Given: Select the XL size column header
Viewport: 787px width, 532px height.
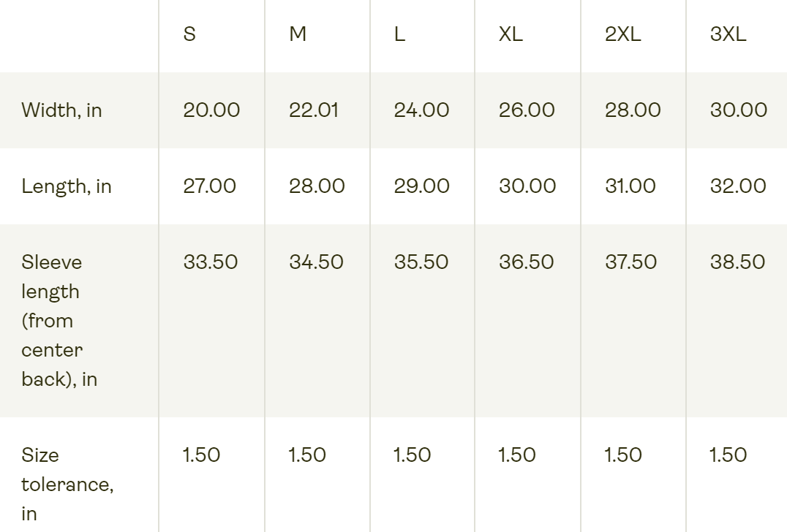Looking at the screenshot, I should (x=511, y=34).
